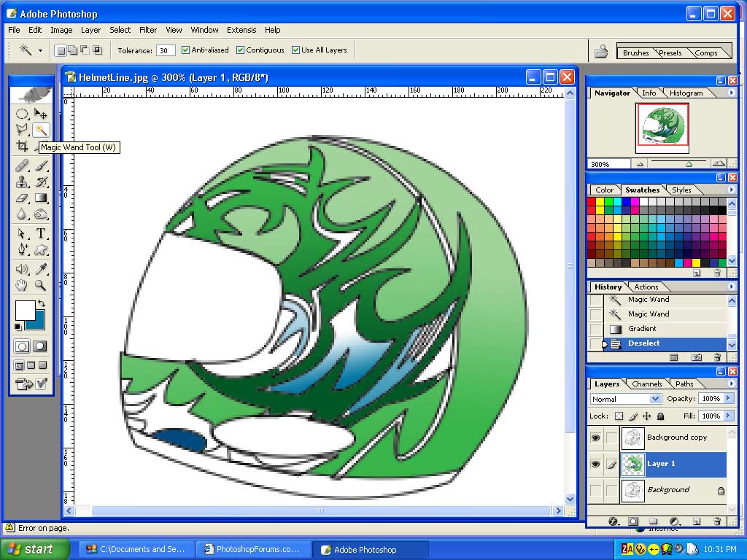Hide the Background copy layer
The image size is (747, 560).
point(595,437)
